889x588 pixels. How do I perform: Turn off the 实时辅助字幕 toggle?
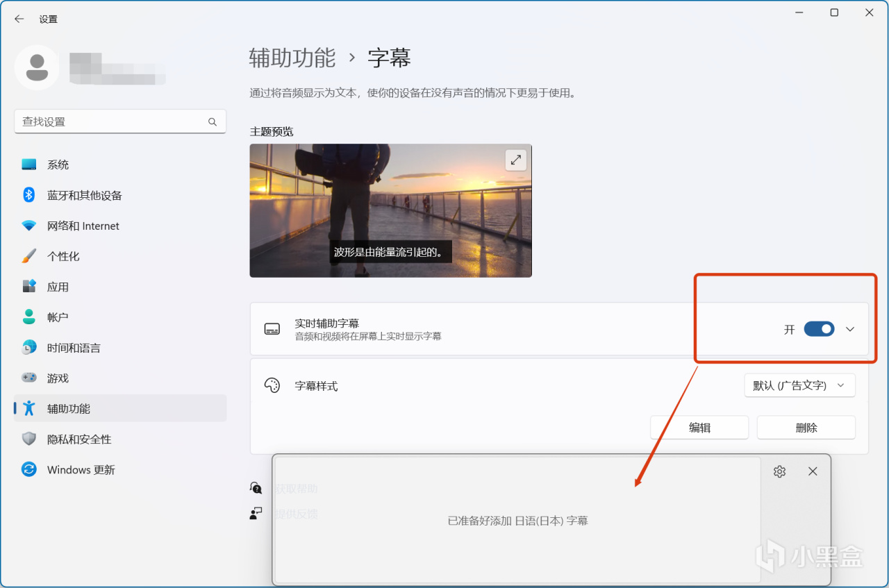(x=819, y=329)
